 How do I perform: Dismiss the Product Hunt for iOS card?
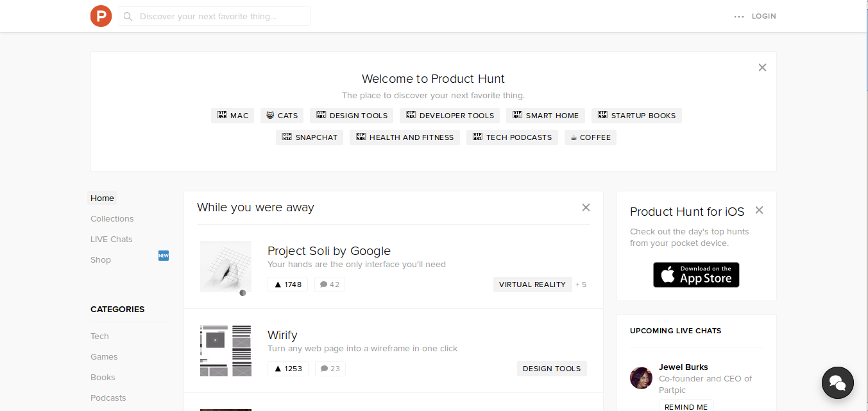(759, 210)
